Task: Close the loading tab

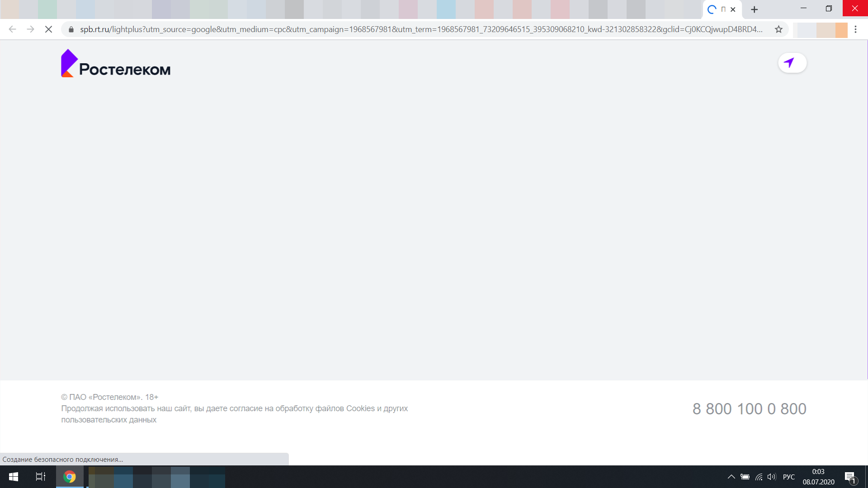Action: click(733, 9)
